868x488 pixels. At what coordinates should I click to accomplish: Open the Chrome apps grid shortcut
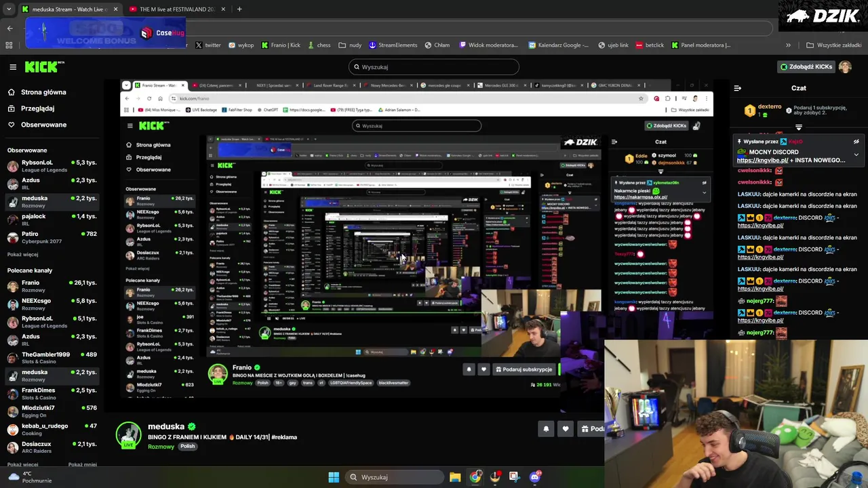point(9,45)
